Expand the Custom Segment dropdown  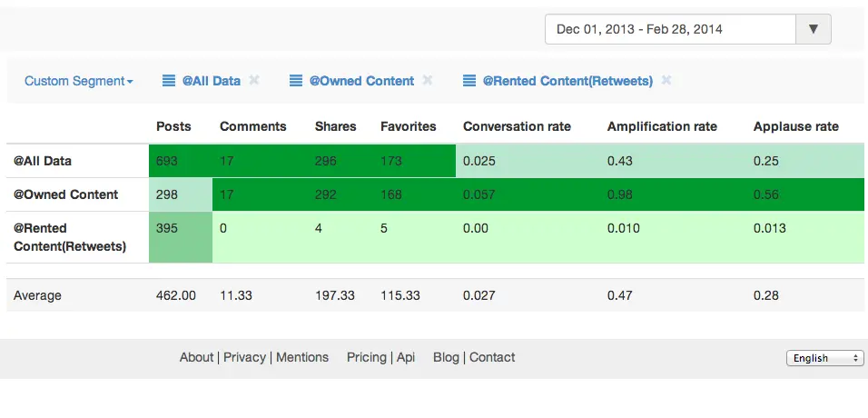pyautogui.click(x=78, y=81)
